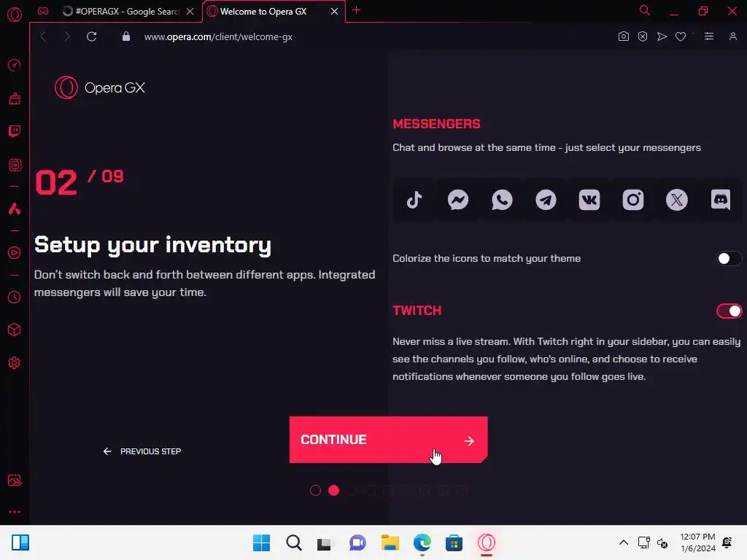Screen dimensions: 747x560
Task: Open GX Cleaner broom icon in sidebar
Action: (15, 98)
